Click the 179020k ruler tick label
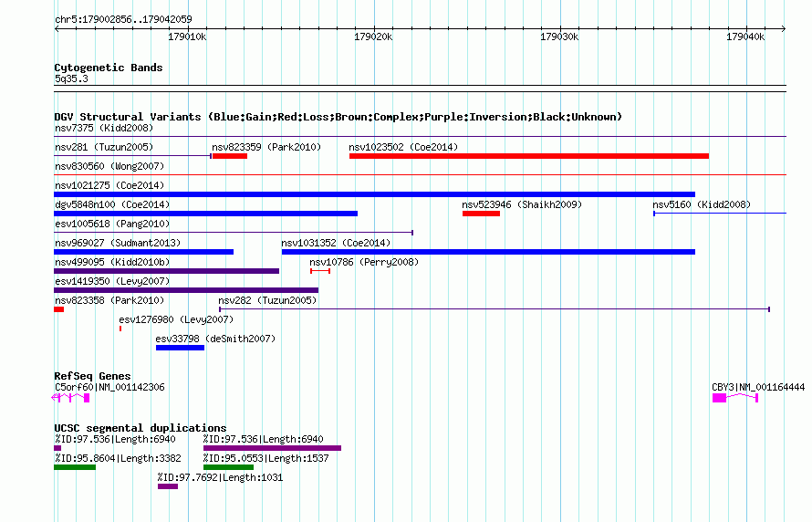812x522 pixels. (373, 37)
